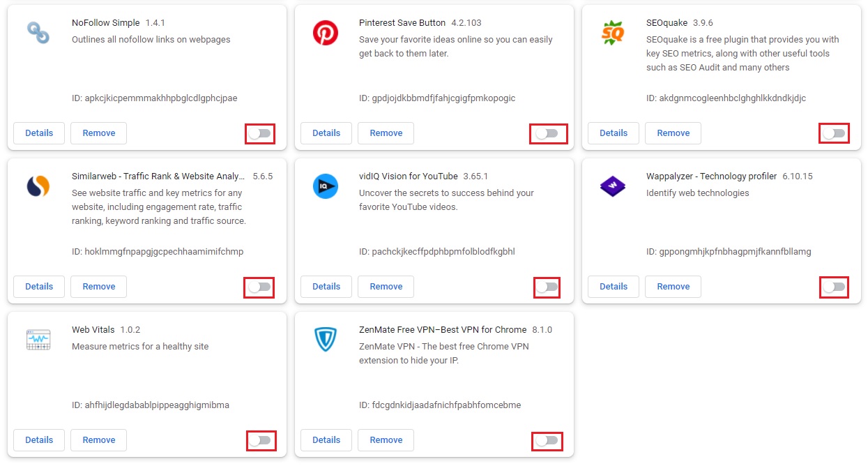Screen dimensions: 868x466
Task: Click the Similarweb extension icon
Action: [x=38, y=186]
